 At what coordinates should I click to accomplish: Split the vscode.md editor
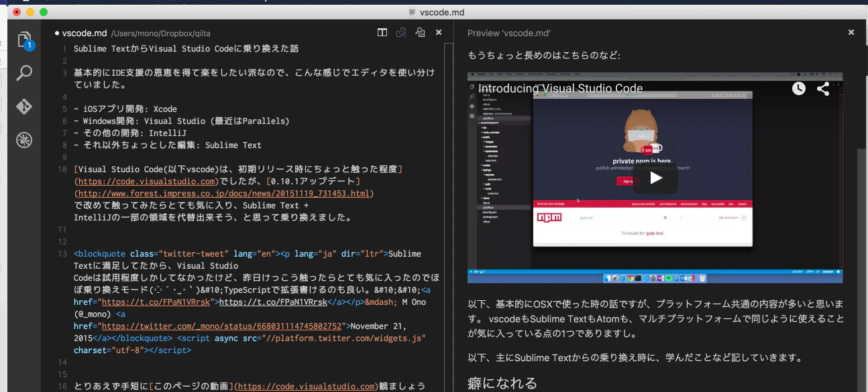coord(382,32)
